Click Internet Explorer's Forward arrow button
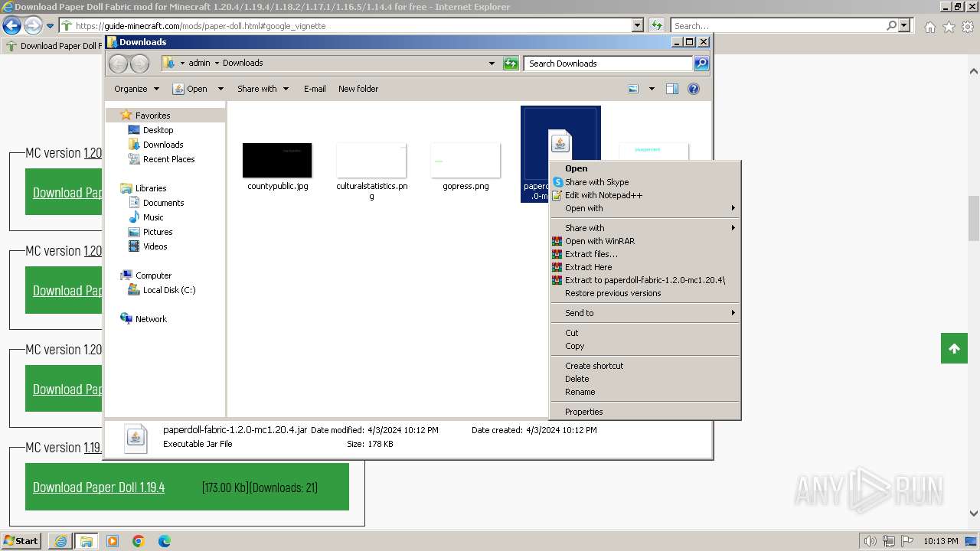The image size is (980, 551). pyautogui.click(x=33, y=25)
